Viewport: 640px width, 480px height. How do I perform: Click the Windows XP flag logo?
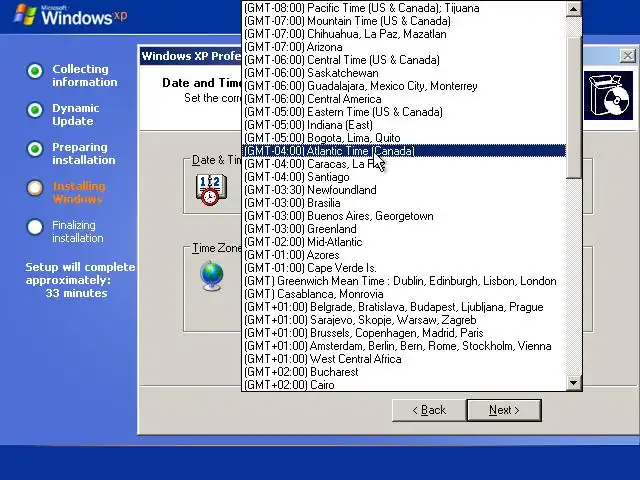coord(25,15)
